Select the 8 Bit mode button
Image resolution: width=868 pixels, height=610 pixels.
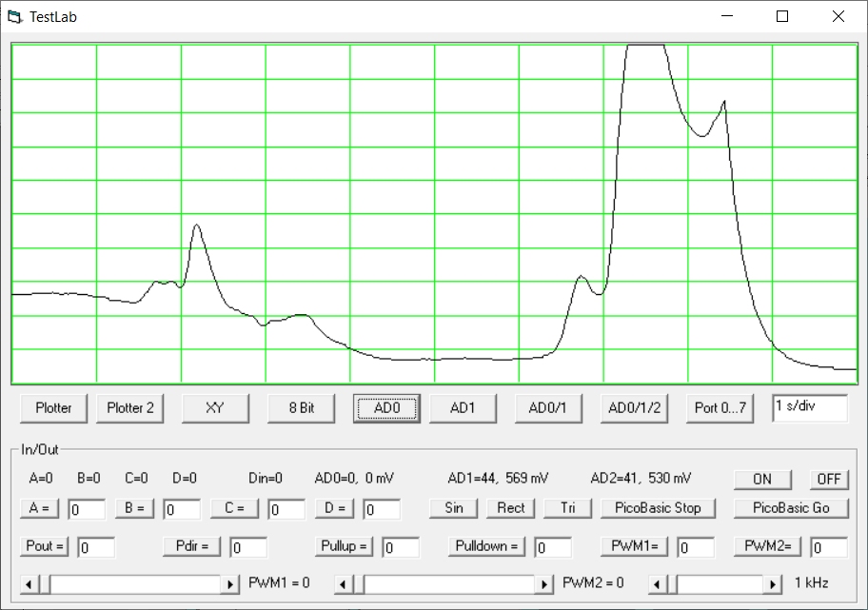click(302, 407)
